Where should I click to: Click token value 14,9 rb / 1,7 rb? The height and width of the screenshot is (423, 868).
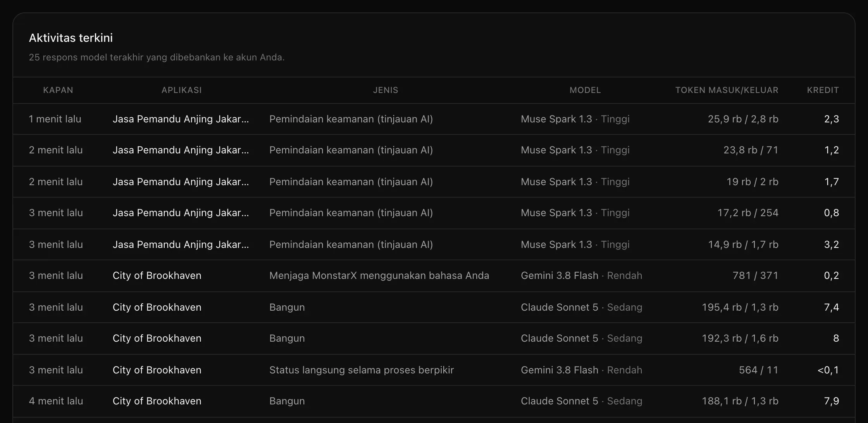743,244
